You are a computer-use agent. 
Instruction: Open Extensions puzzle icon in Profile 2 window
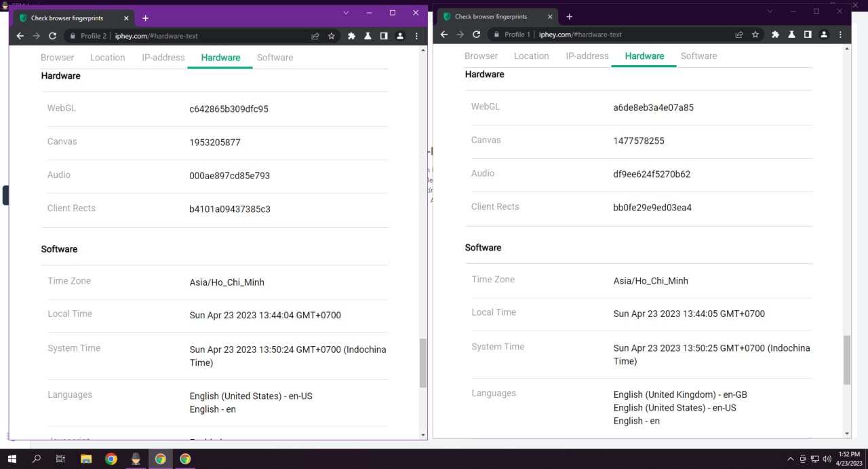point(351,36)
